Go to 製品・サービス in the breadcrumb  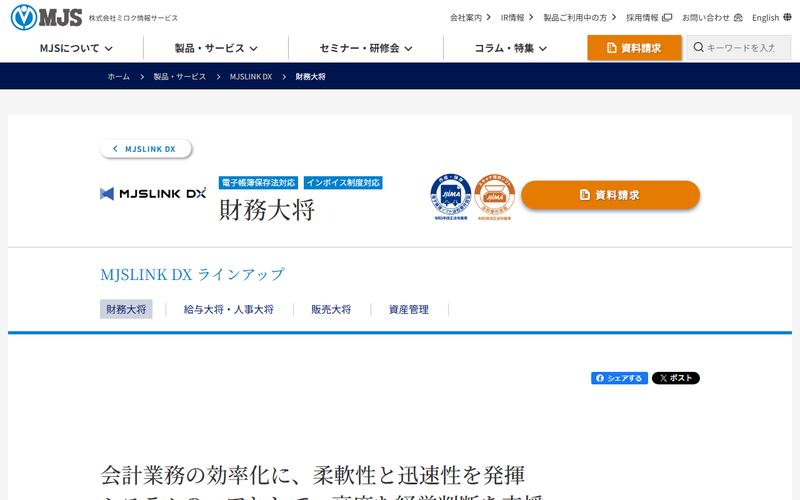(180, 77)
